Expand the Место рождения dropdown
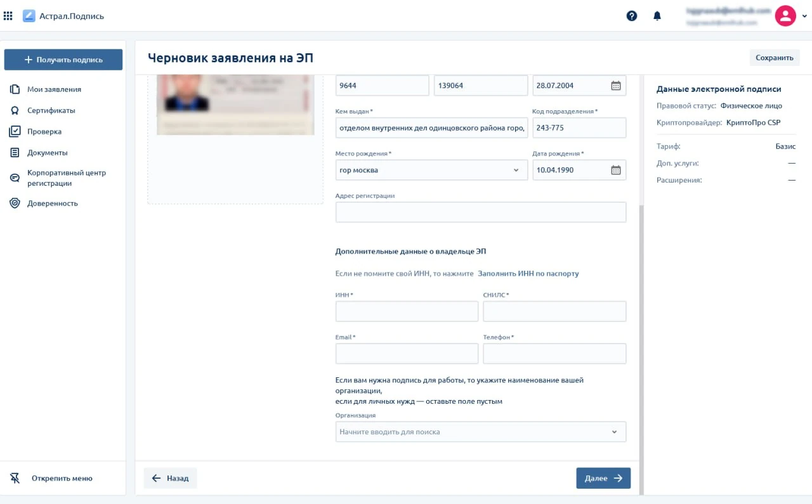812x504 pixels. click(515, 170)
